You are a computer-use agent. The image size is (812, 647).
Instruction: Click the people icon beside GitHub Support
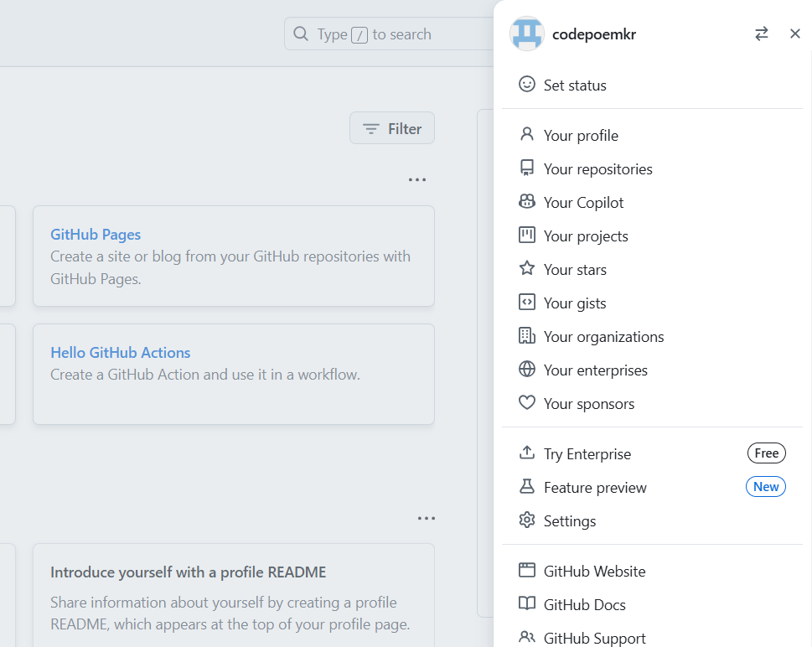pyautogui.click(x=526, y=637)
